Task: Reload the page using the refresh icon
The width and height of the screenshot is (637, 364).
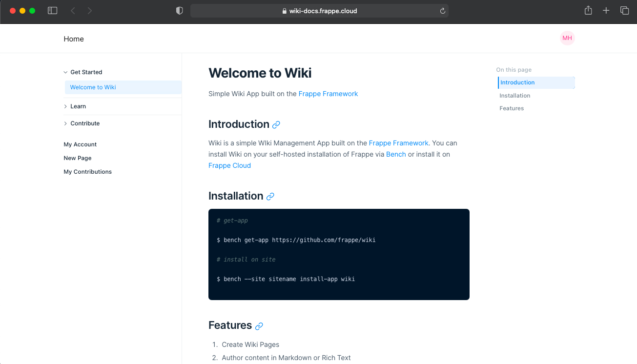Action: coord(443,11)
